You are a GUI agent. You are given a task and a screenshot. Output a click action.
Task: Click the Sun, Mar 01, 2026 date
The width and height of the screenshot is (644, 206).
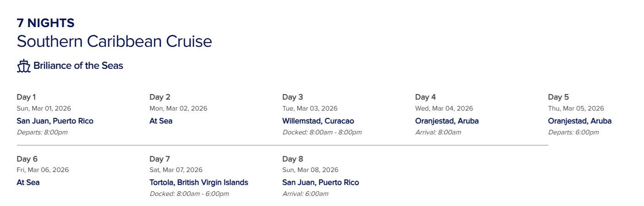44,109
